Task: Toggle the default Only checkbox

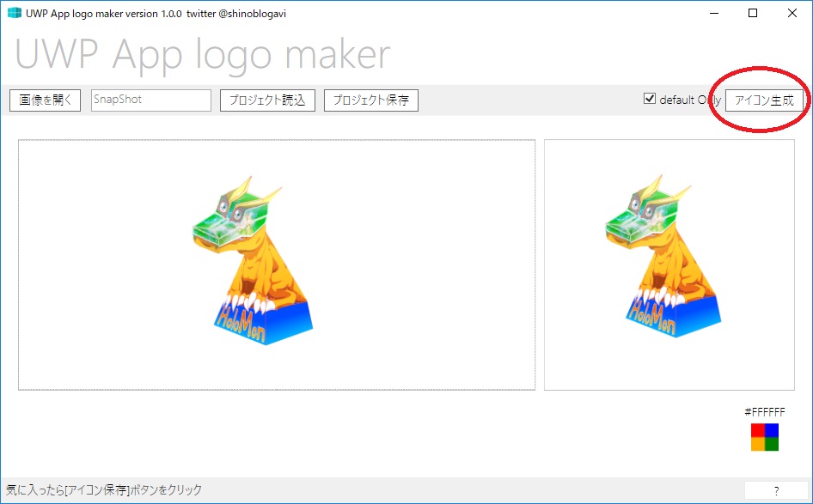Action: click(x=650, y=99)
